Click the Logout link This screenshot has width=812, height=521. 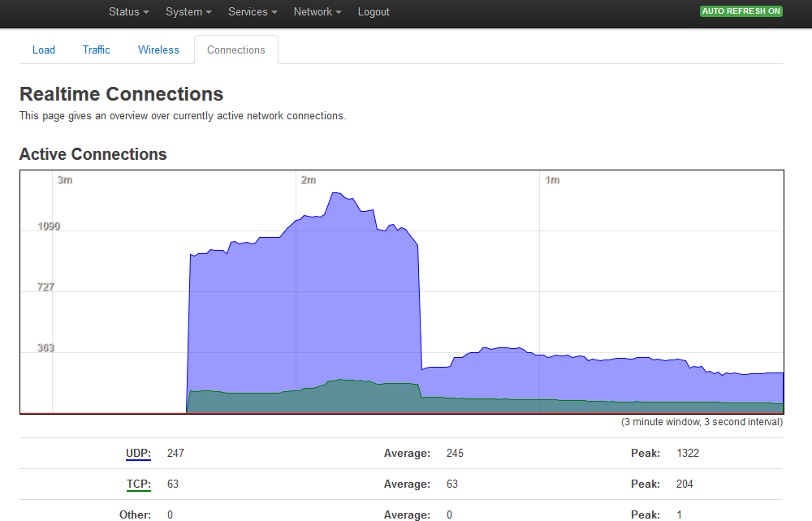point(374,12)
